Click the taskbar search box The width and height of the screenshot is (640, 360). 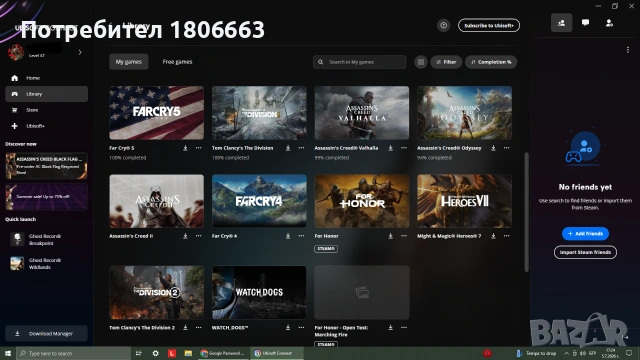click(73, 353)
